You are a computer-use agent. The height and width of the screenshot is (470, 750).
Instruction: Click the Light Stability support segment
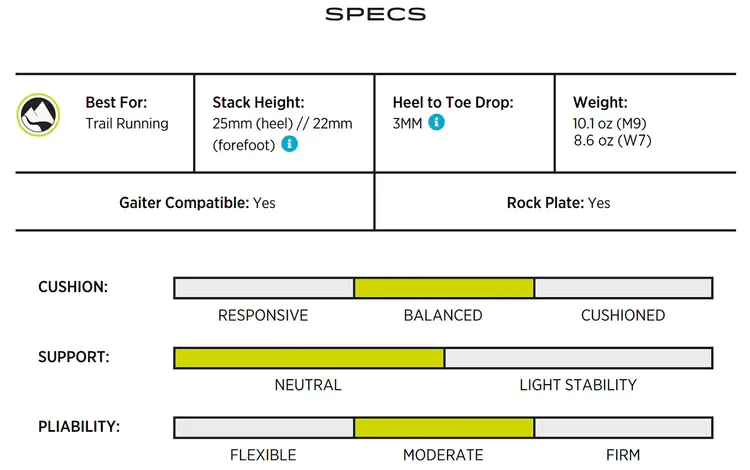coord(578,358)
